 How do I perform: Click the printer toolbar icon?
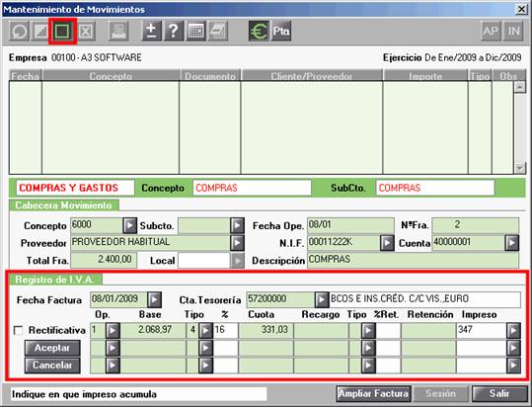tap(118, 32)
